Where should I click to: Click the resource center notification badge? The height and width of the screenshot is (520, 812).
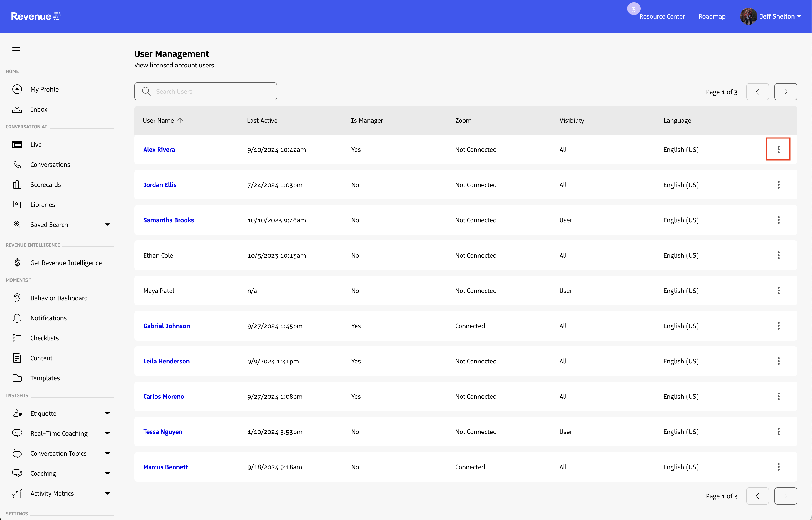[634, 9]
